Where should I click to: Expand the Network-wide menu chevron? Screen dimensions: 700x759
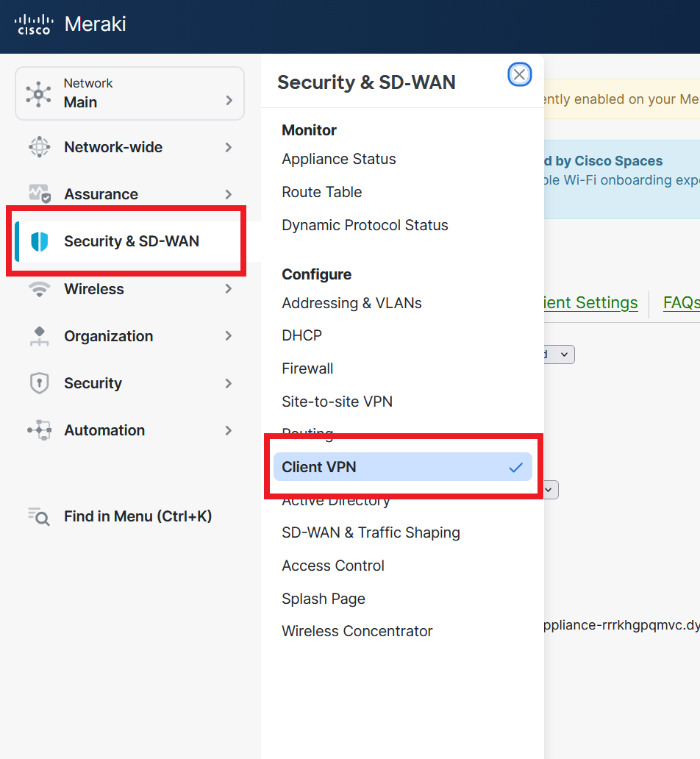click(x=229, y=147)
